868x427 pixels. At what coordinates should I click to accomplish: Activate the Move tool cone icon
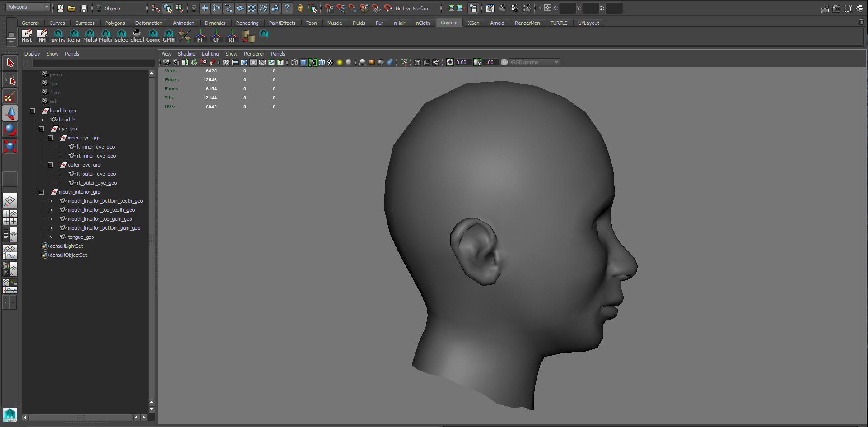(10, 113)
